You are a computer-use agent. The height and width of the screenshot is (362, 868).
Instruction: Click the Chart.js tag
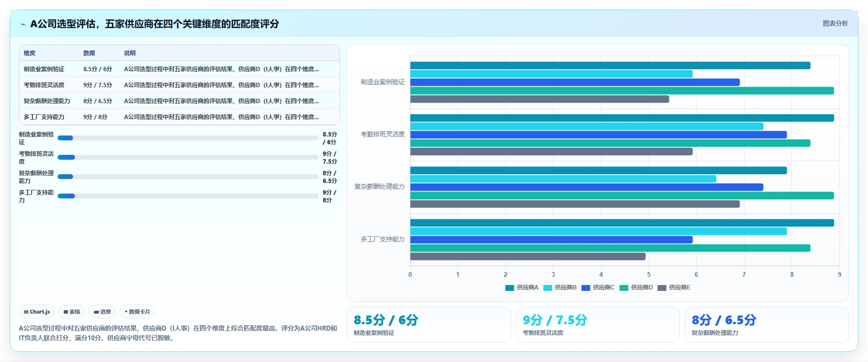coord(37,312)
